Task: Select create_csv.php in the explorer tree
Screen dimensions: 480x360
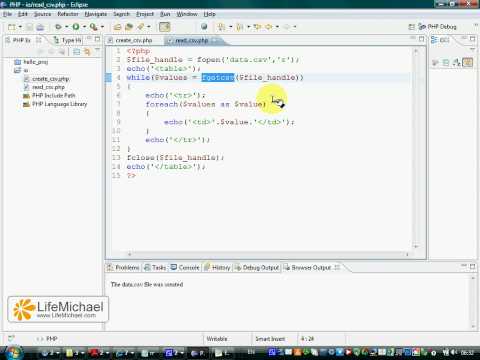Action: [x=47, y=79]
